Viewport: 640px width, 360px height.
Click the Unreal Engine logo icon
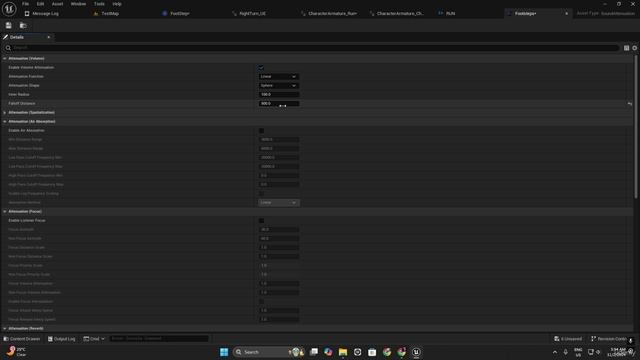pos(9,9)
